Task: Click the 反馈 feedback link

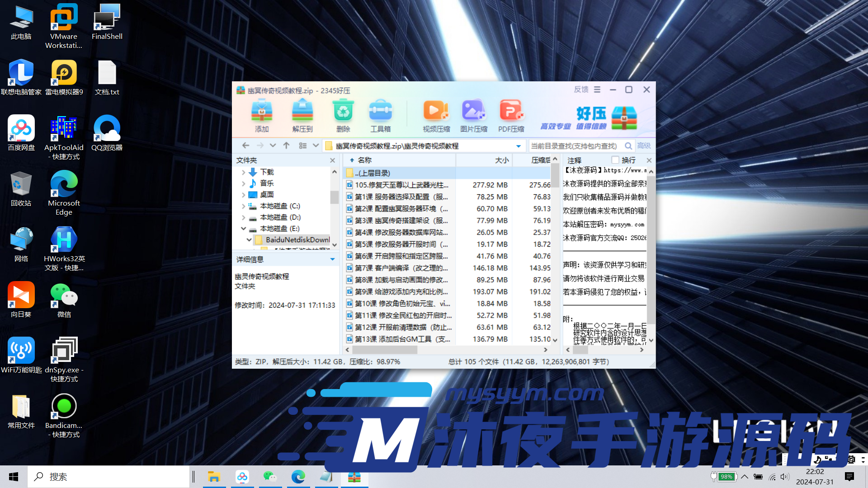Action: tap(581, 89)
